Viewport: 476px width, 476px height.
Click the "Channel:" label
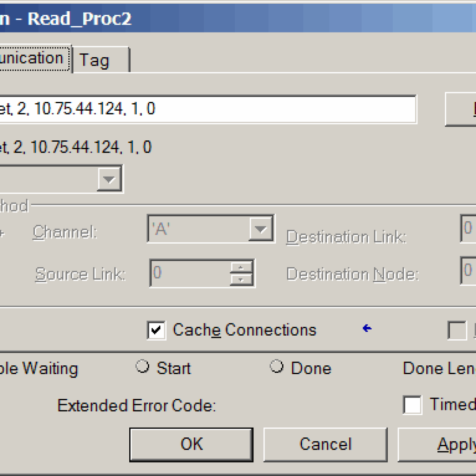[65, 232]
